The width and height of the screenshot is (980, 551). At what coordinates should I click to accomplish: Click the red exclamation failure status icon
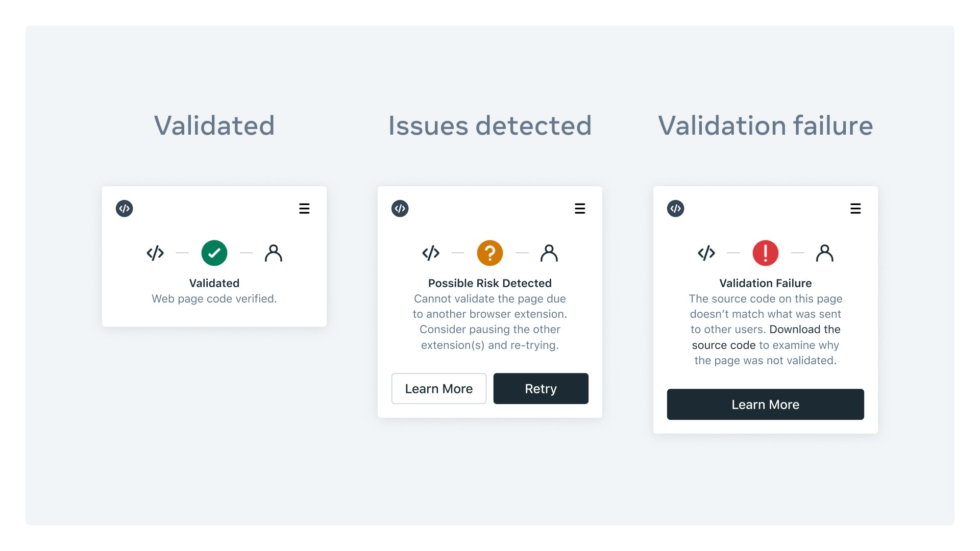(x=766, y=253)
